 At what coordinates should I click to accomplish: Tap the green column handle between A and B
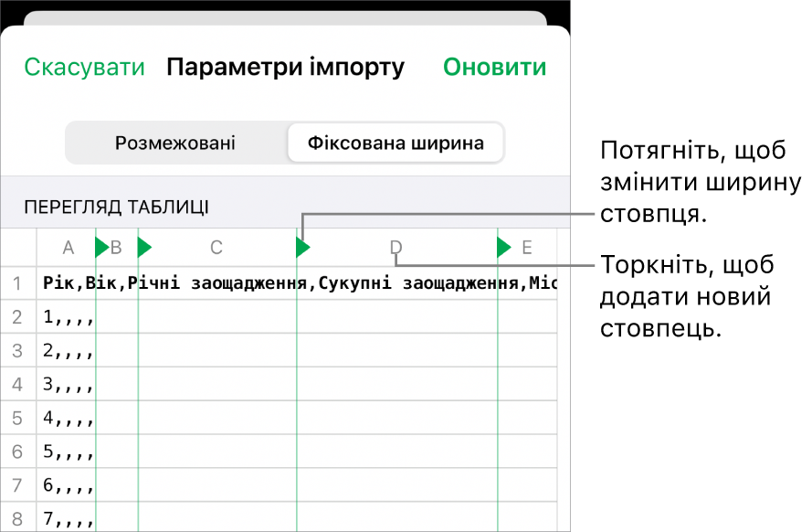click(x=102, y=247)
